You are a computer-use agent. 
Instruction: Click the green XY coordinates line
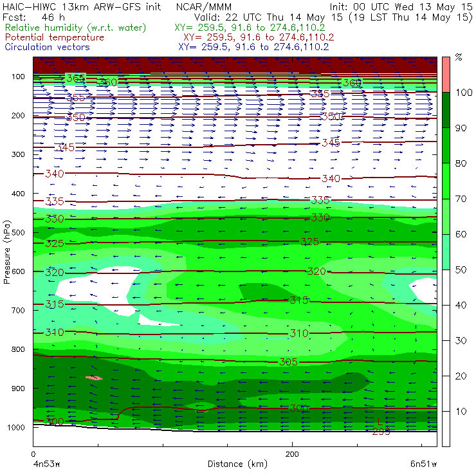(250, 28)
